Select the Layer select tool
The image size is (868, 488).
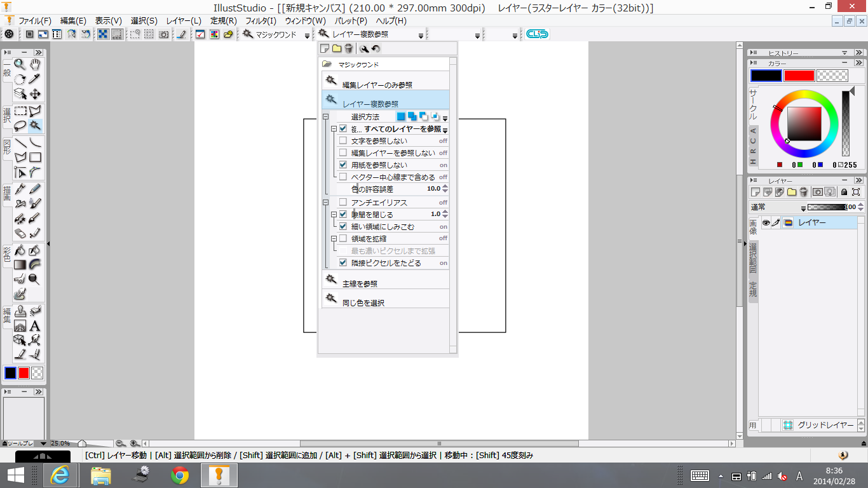click(x=20, y=94)
